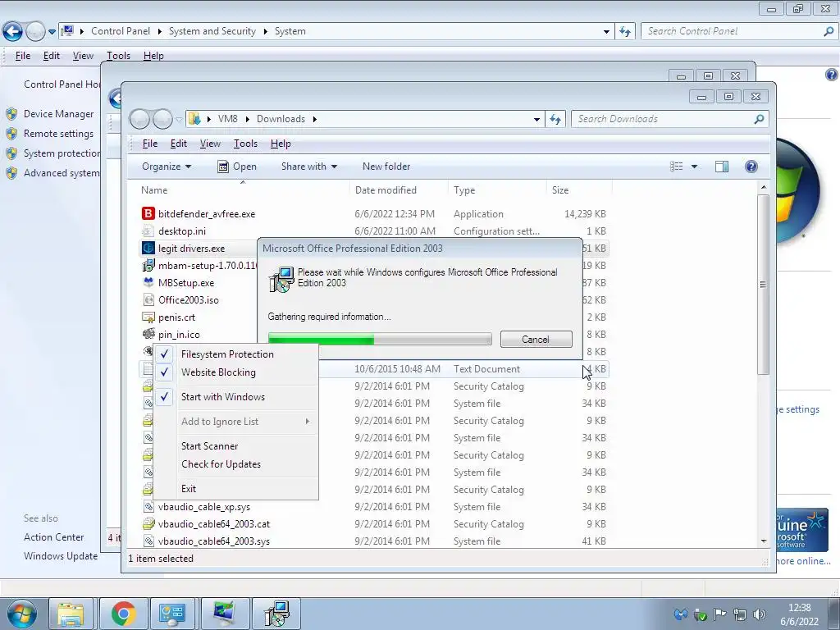Screen dimensions: 840x630
Task: Open the Tools menu in Downloads window
Action: tap(245, 144)
